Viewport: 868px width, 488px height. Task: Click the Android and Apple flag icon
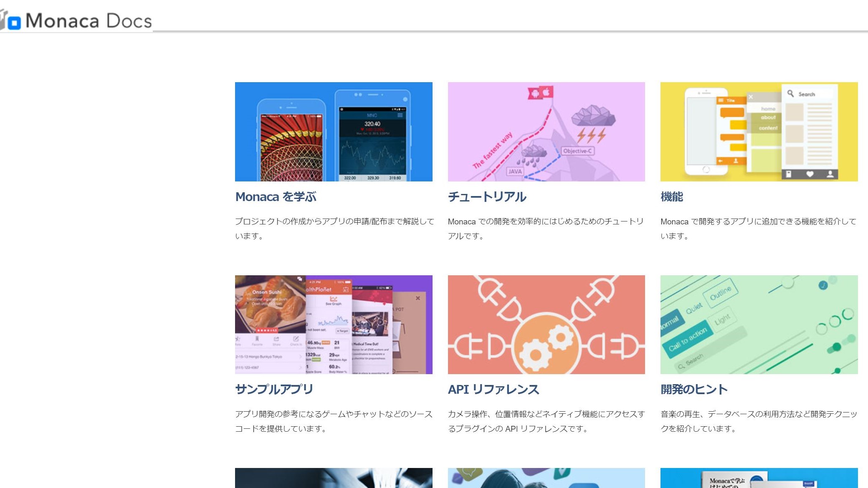coord(540,93)
